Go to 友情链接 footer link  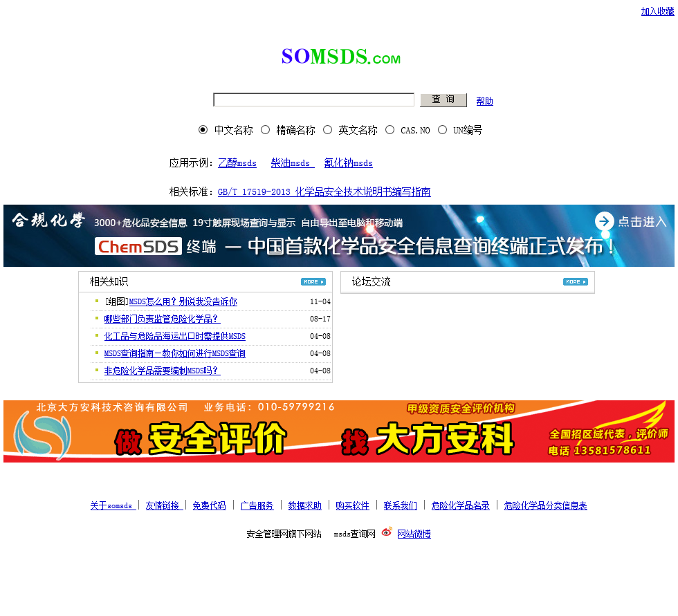tap(165, 505)
